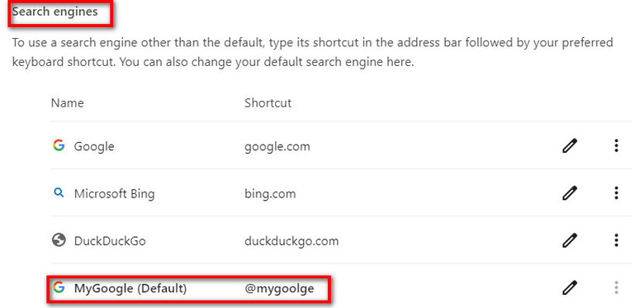The width and height of the screenshot is (644, 308).
Task: Edit the DuckDuckGo entry
Action: point(570,240)
